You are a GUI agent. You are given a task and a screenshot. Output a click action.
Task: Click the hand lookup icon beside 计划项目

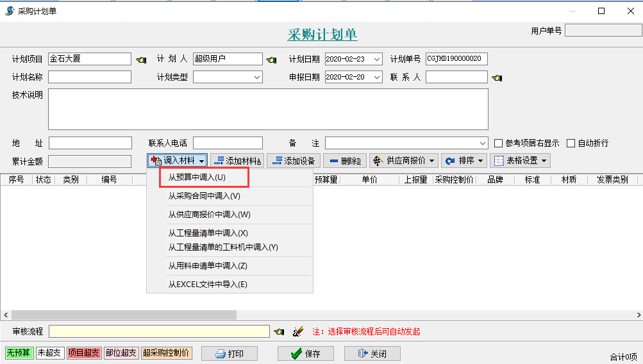click(x=141, y=60)
